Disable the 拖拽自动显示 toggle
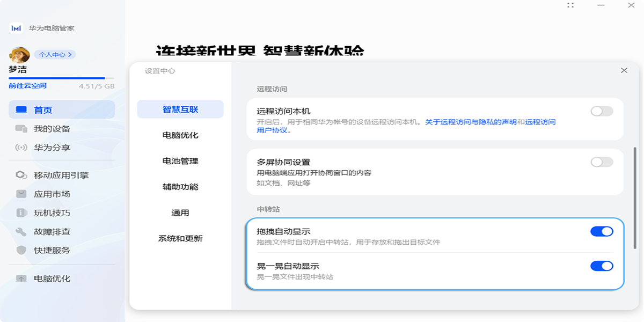 pos(602,231)
